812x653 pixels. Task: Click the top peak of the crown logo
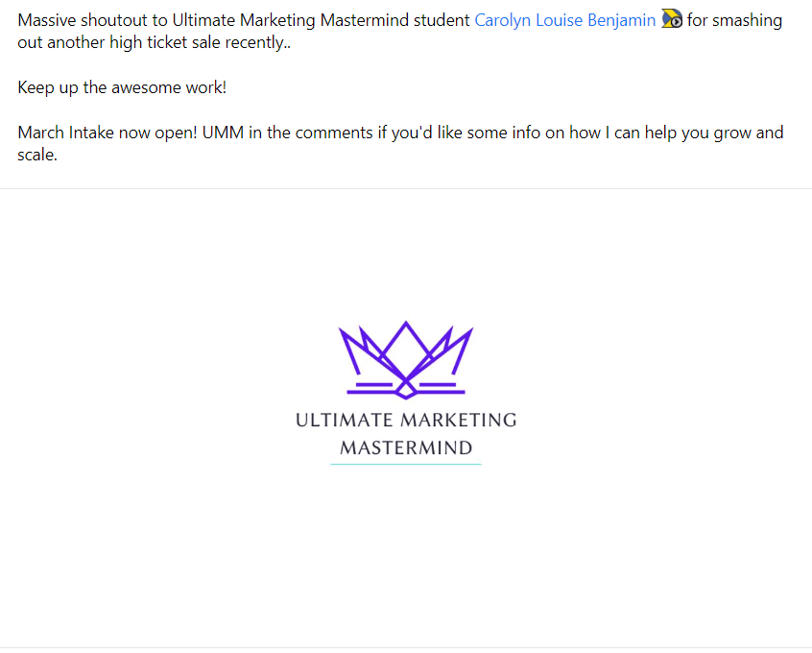(x=406, y=324)
